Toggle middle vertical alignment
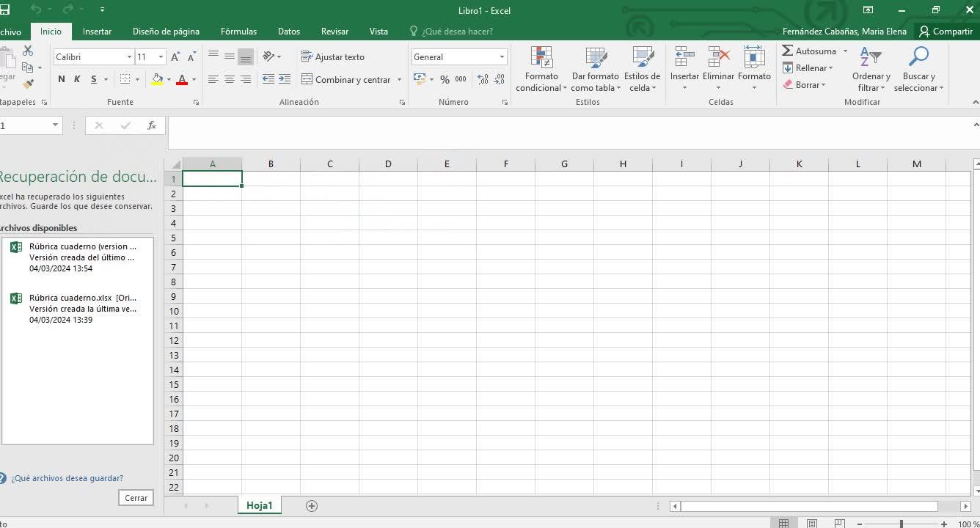Image resolution: width=980 pixels, height=528 pixels. point(230,56)
